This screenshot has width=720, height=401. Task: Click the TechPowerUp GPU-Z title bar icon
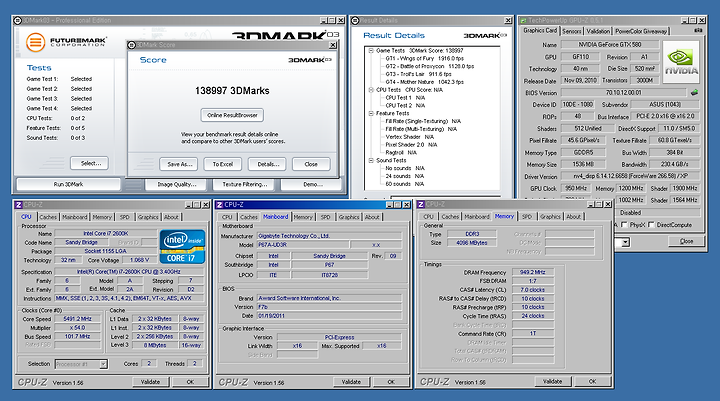pyautogui.click(x=523, y=21)
